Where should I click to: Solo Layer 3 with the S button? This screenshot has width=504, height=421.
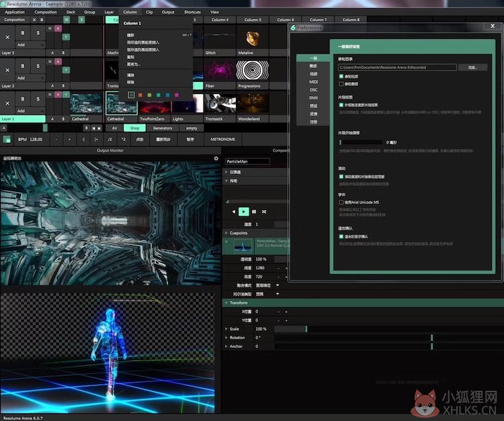(x=38, y=33)
